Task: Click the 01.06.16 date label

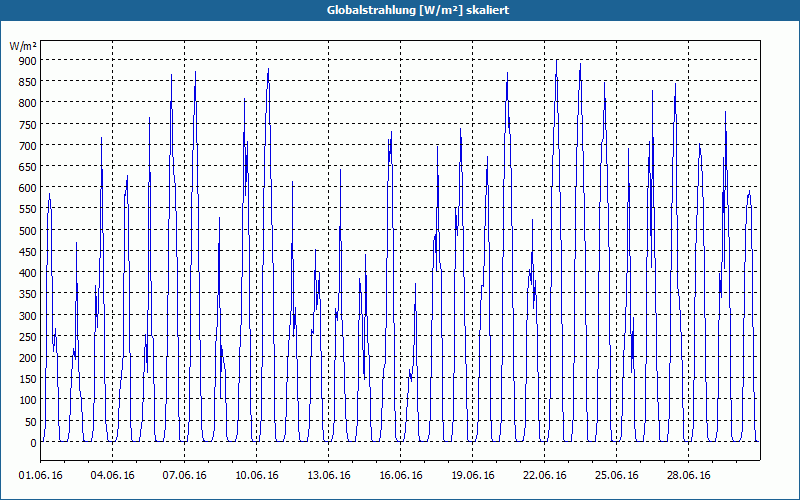Action: pos(41,476)
